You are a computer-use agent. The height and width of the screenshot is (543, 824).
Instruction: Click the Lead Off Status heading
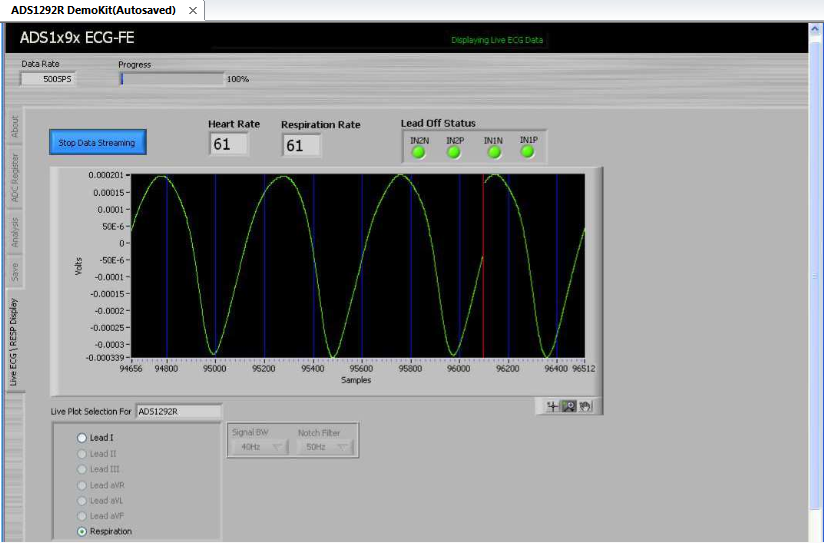point(438,124)
